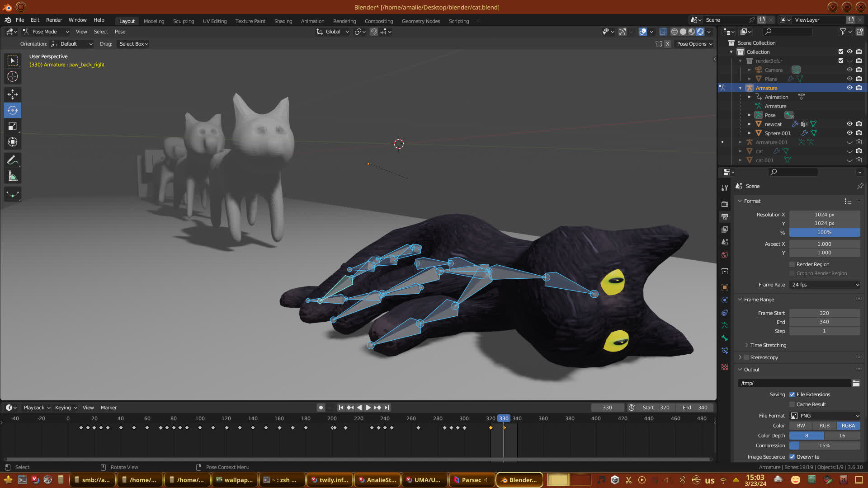Open the Render menu

point(54,20)
